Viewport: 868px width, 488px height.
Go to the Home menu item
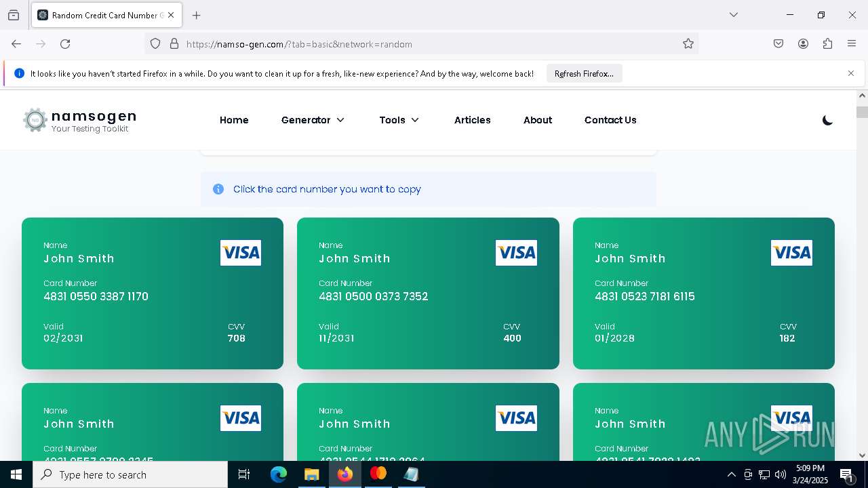pos(234,120)
